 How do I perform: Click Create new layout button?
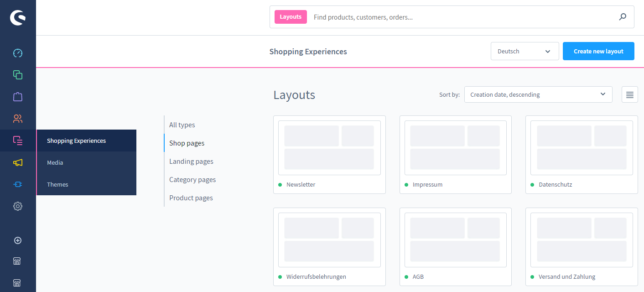[x=598, y=51]
